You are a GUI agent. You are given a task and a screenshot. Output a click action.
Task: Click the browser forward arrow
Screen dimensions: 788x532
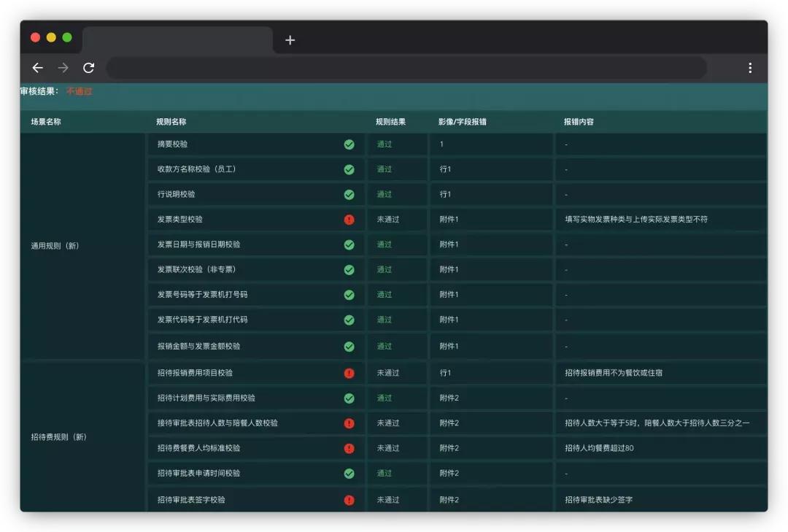pos(63,68)
